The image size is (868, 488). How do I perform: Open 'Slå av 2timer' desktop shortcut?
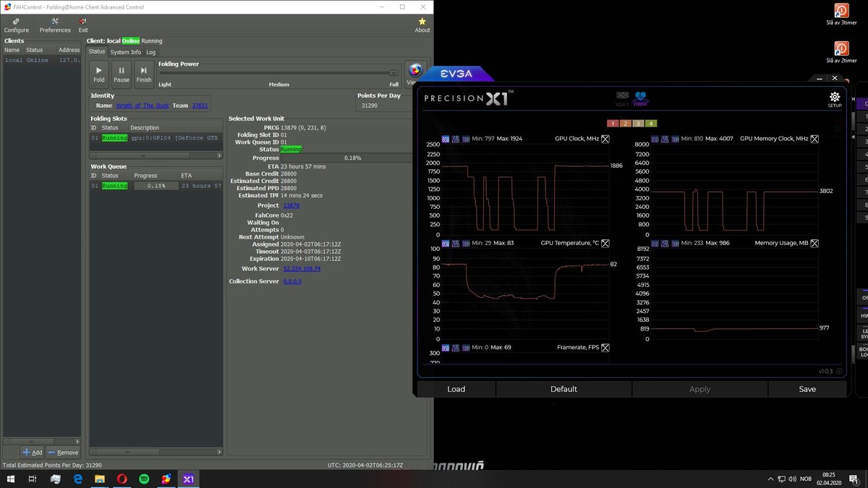(x=841, y=52)
